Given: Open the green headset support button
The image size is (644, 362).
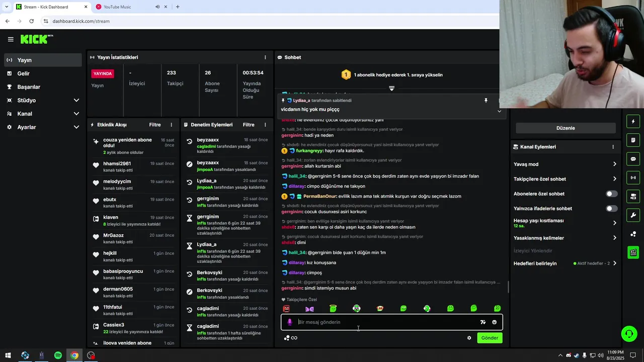Looking at the screenshot, I should click(628, 333).
